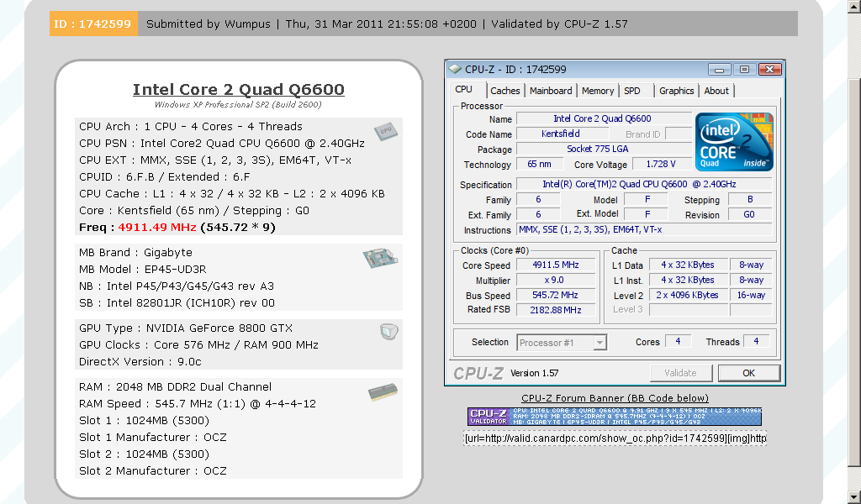Click the Windows XP Professional SP2 subtitle
This screenshot has height=504, width=861.
pos(238,105)
